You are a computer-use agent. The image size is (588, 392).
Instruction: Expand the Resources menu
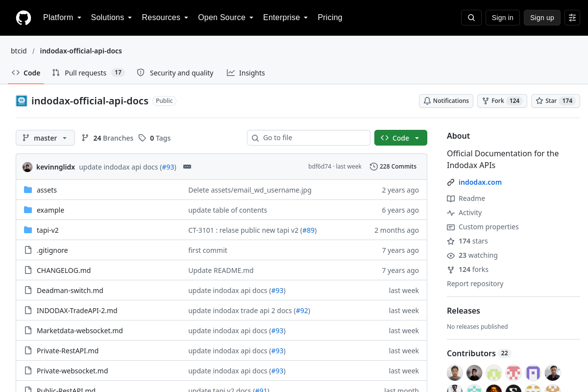coord(165,18)
